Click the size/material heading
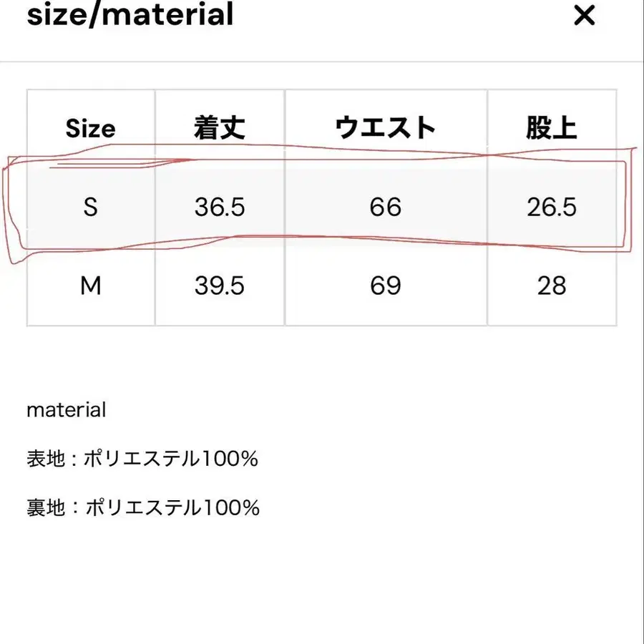The image size is (644, 644). coord(130,14)
